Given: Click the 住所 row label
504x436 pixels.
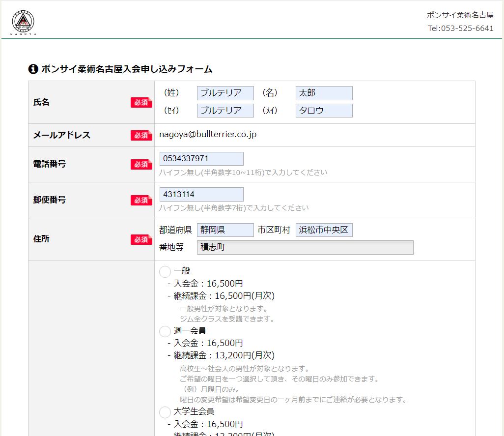Looking at the screenshot, I should (x=41, y=239).
